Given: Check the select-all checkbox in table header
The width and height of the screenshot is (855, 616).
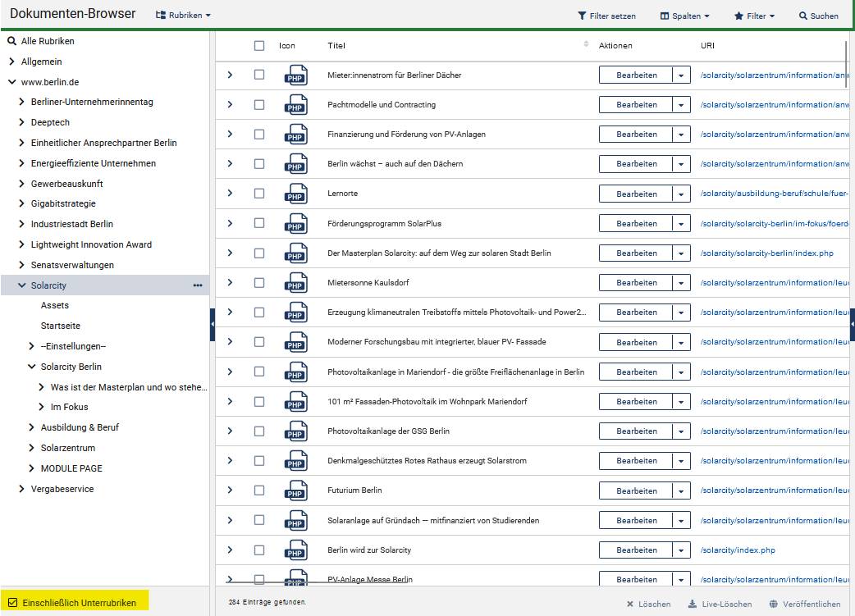Looking at the screenshot, I should [259, 46].
